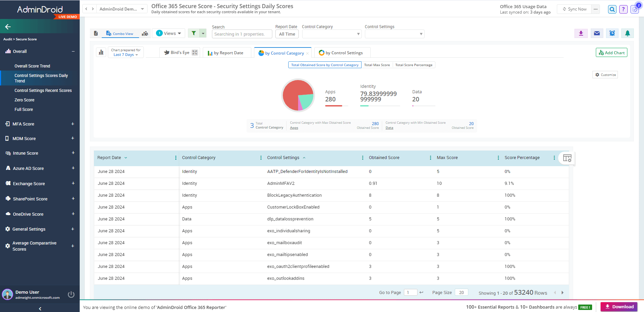Open the column chooser table icon
Viewport: 644px width, 312px height.
point(567,158)
